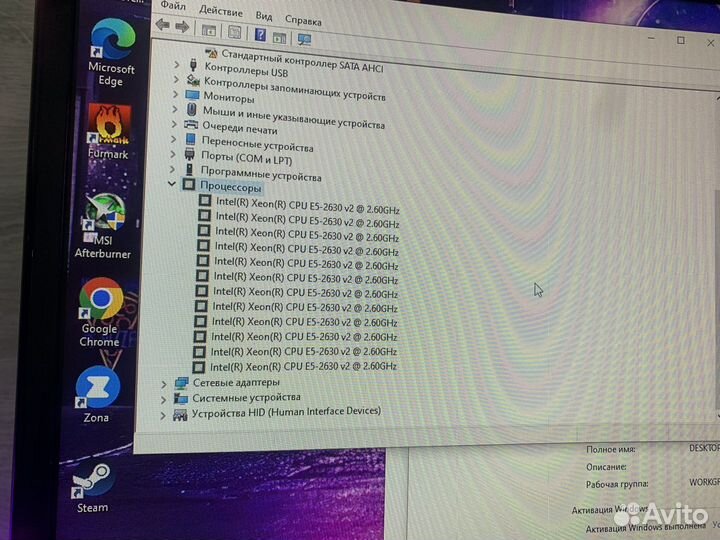Select Переносные устройства label
This screenshot has height=540, width=720.
pos(257,144)
